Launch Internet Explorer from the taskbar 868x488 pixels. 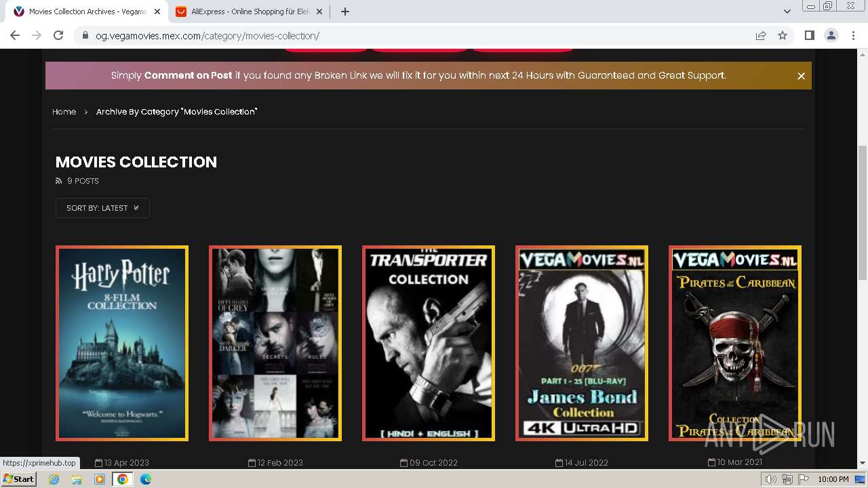pyautogui.click(x=54, y=479)
